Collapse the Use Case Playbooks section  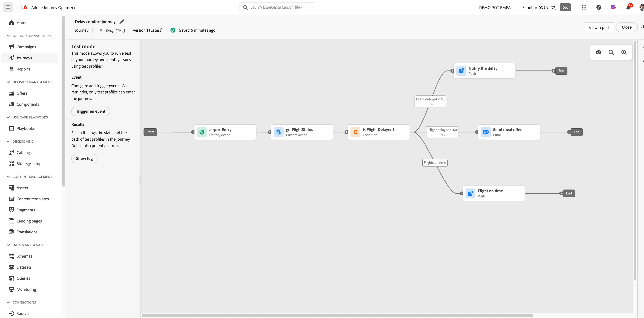pos(8,117)
